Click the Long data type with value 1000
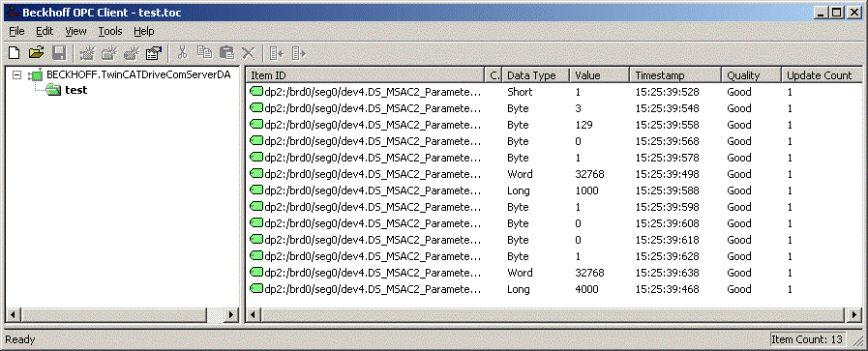Image resolution: width=868 pixels, height=351 pixels. pos(518,190)
